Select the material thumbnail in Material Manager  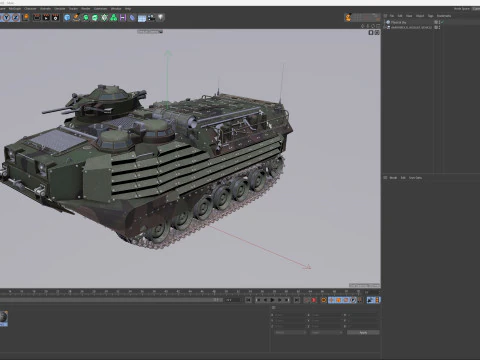coord(4,318)
